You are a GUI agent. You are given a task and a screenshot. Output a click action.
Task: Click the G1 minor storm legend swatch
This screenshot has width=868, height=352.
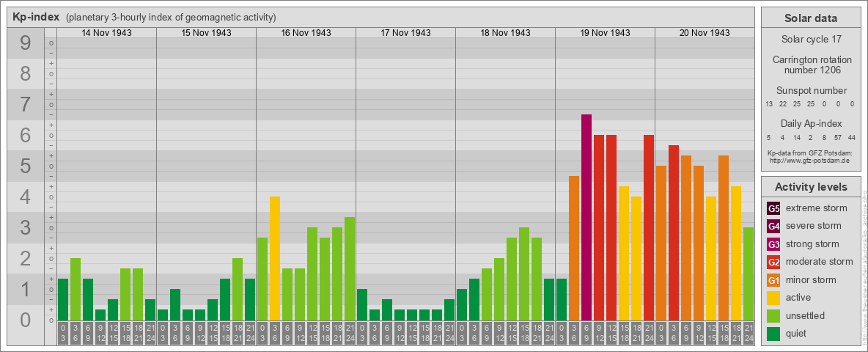click(773, 279)
